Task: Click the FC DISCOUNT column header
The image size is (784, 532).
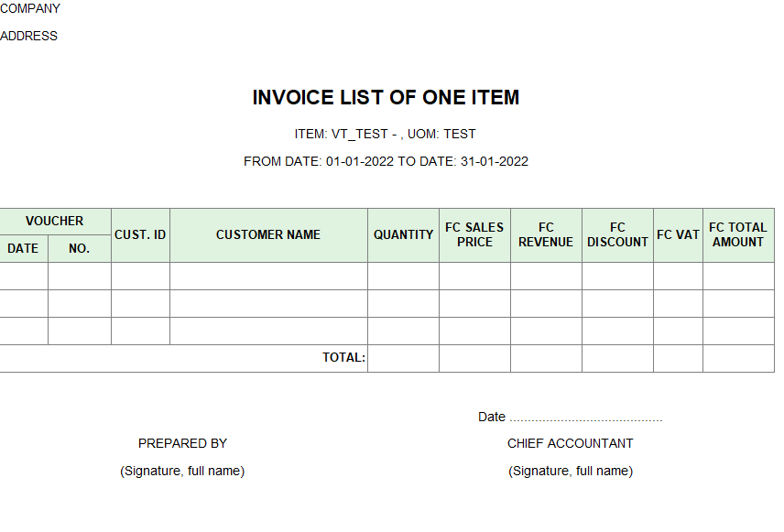Action: 617,235
